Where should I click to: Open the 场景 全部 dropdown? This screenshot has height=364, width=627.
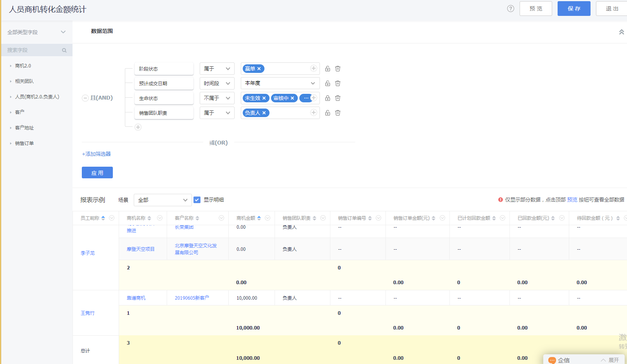[163, 200]
